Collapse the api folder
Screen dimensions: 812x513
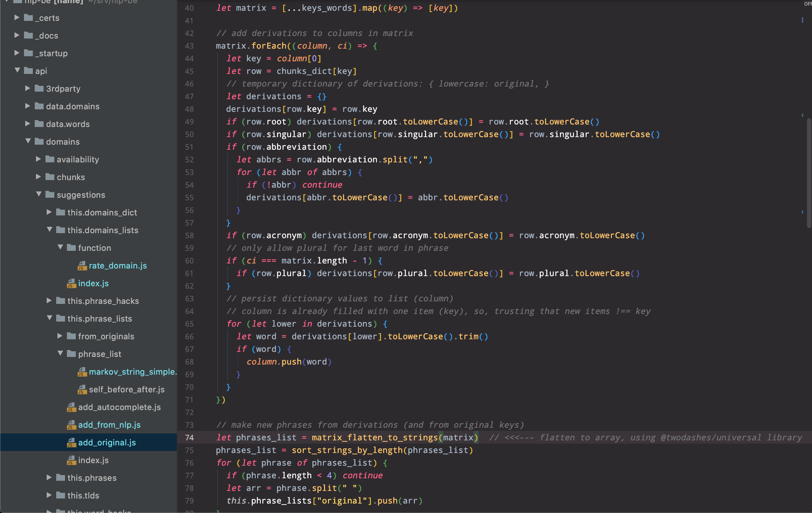pos(17,70)
